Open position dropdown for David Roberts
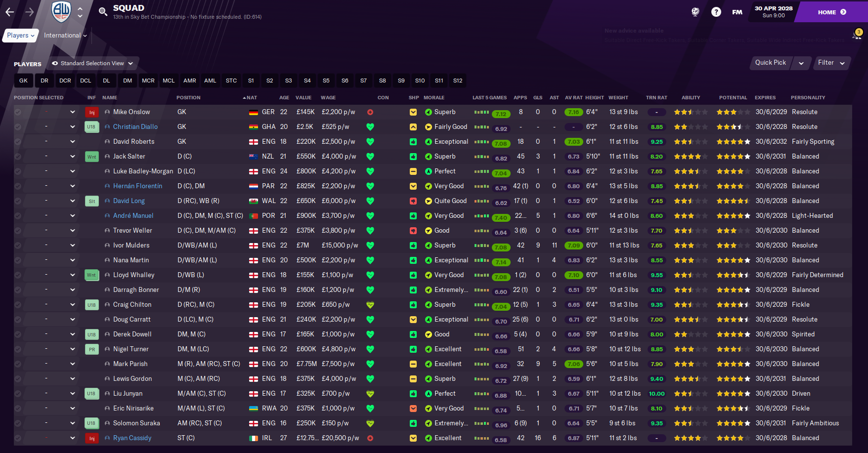 tap(73, 142)
